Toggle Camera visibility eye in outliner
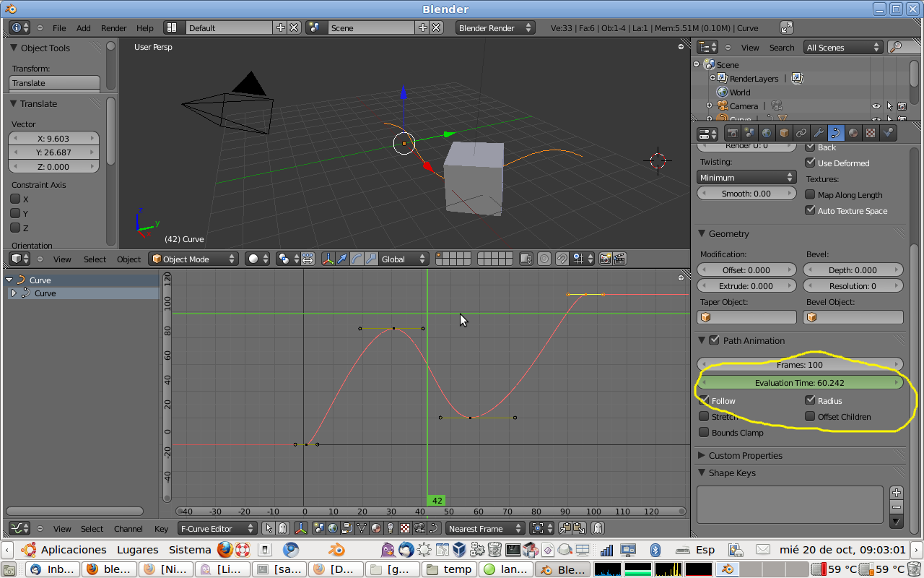The width and height of the screenshot is (924, 578). tap(876, 106)
